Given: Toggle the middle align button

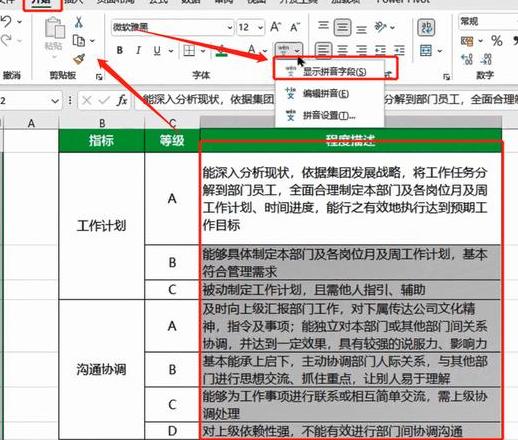Looking at the screenshot, I should click(342, 27).
